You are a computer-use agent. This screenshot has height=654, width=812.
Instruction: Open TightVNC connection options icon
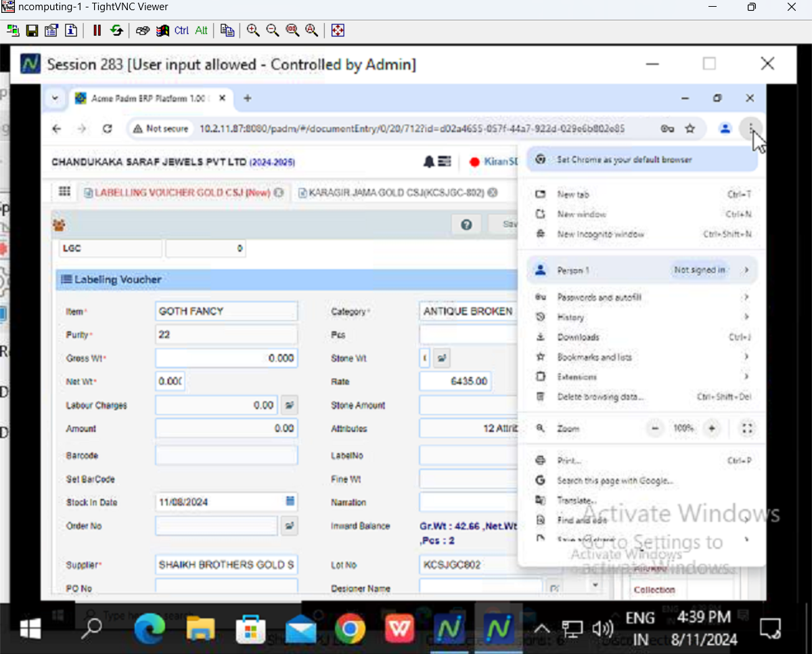51,30
